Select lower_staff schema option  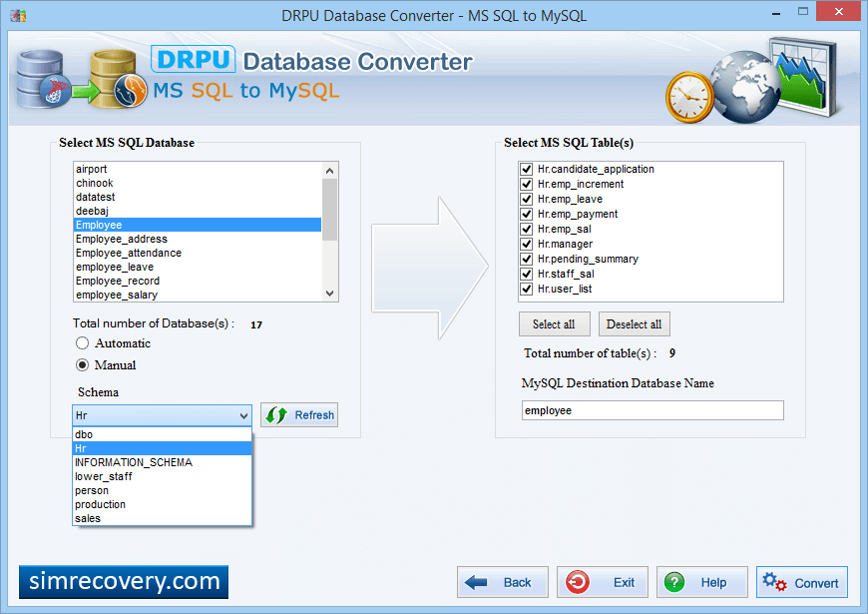[163, 476]
